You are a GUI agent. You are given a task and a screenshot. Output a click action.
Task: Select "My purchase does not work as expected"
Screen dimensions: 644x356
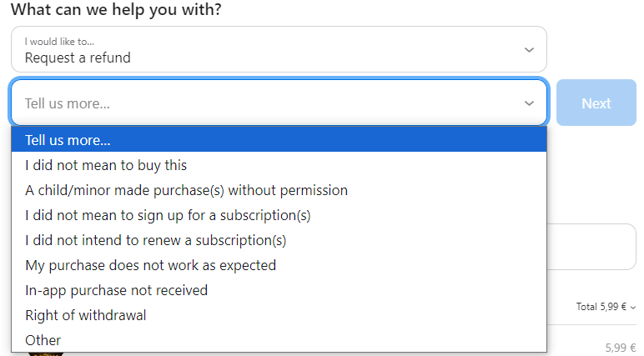(150, 265)
